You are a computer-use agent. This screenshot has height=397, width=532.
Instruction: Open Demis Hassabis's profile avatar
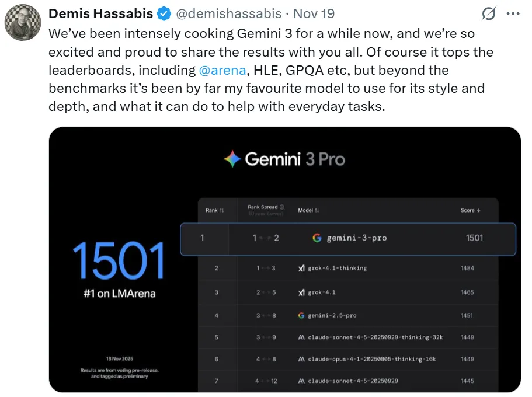point(23,23)
